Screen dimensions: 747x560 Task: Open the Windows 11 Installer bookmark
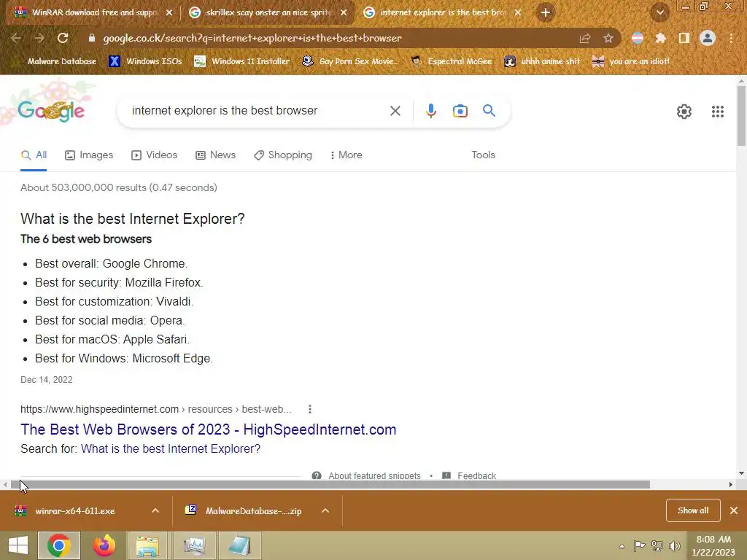pos(242,61)
